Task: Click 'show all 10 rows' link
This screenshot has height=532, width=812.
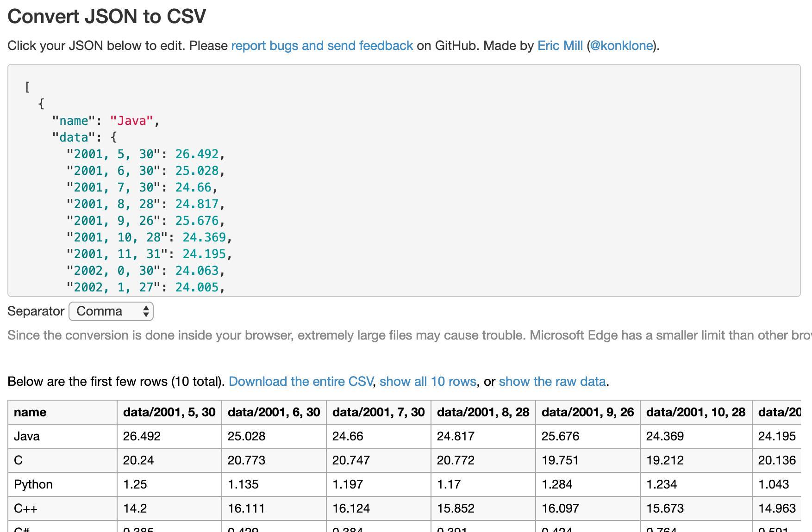Action: [x=427, y=382]
